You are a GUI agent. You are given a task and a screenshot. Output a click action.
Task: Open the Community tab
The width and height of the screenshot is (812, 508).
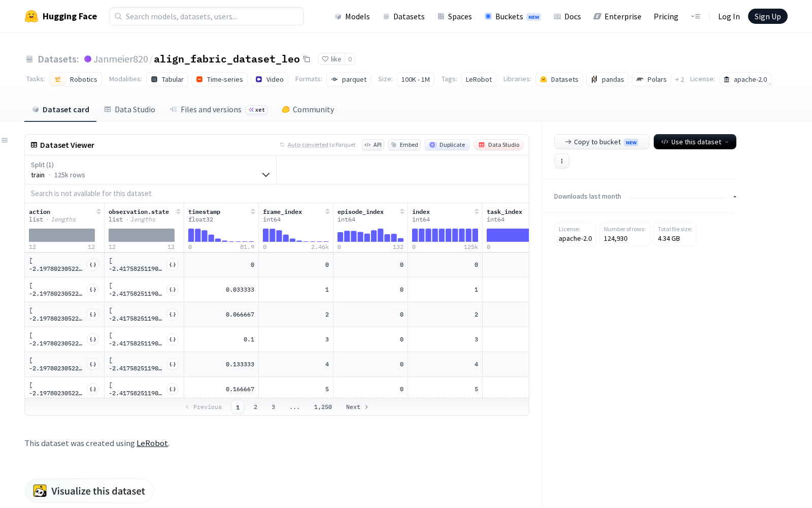click(308, 109)
